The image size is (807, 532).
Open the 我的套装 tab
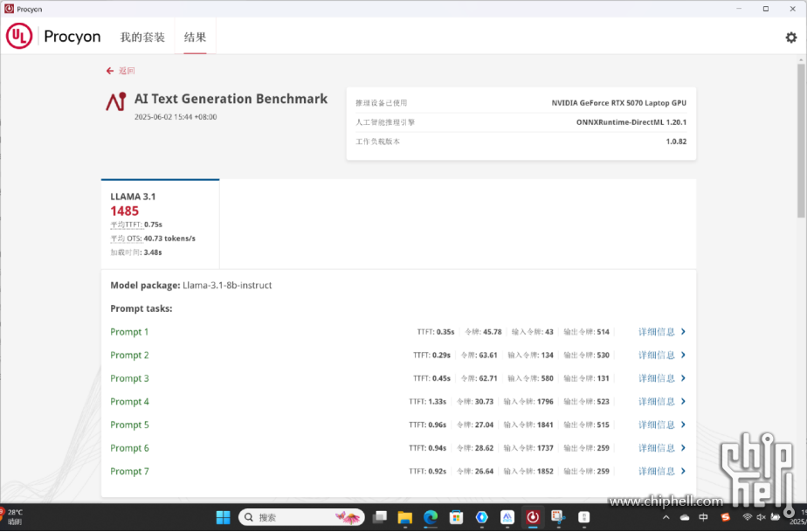click(142, 37)
